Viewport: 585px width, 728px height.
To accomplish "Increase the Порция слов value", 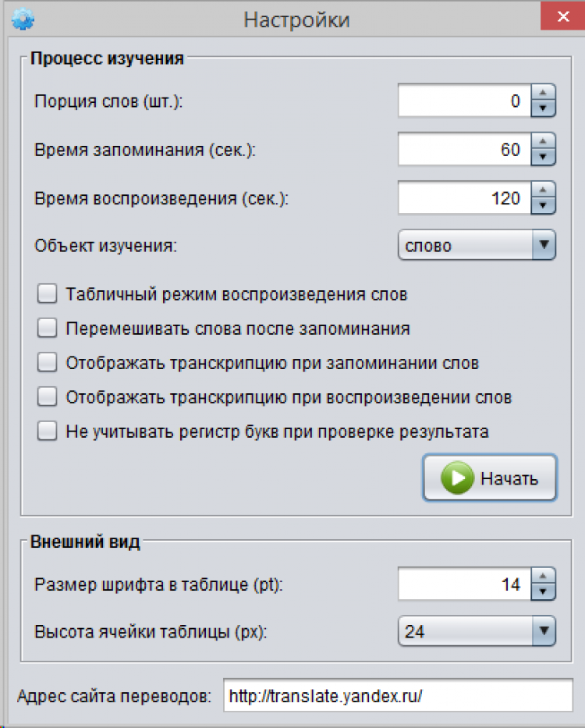I will click(544, 93).
